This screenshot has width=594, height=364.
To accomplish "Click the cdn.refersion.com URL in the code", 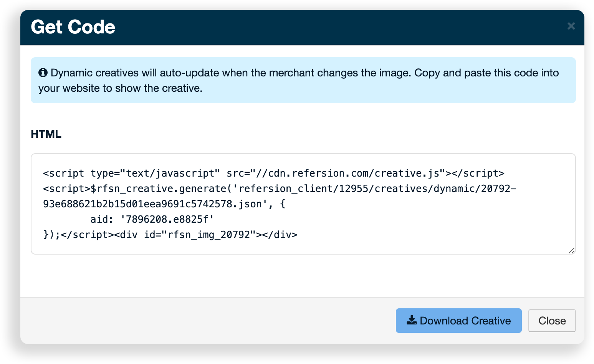I will (x=347, y=173).
